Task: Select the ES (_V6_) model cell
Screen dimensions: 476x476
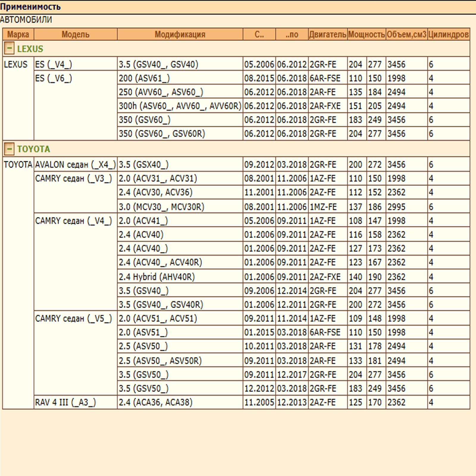Action: (54, 79)
